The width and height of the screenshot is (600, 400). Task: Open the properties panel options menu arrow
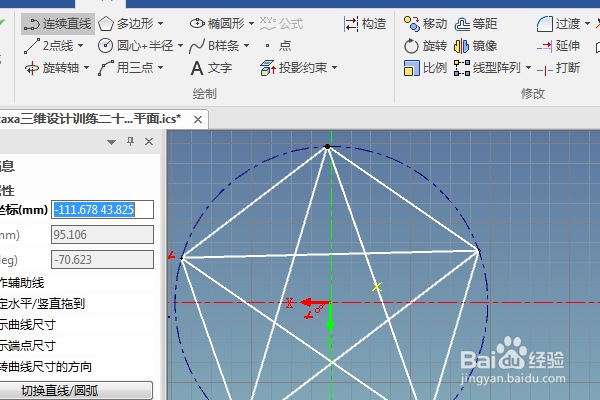pos(111,142)
